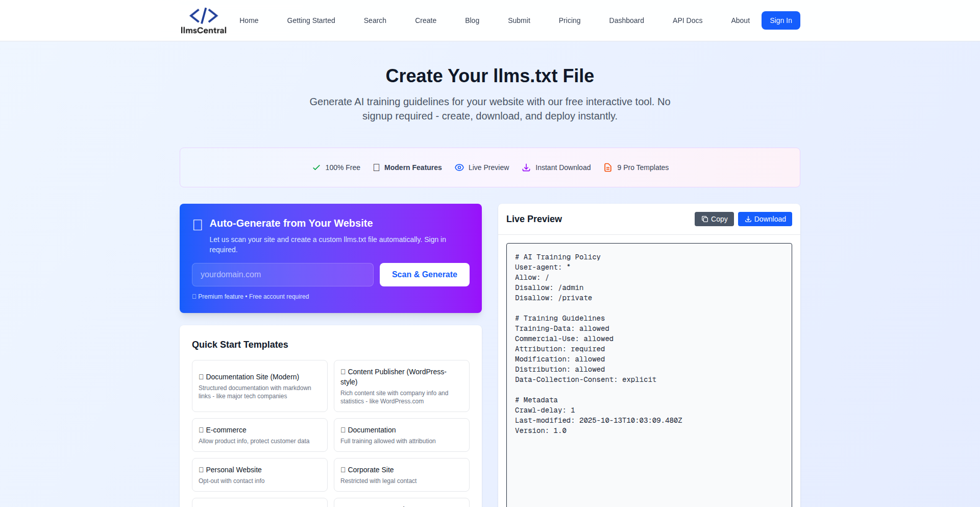The width and height of the screenshot is (980, 507).
Task: Click the Scan & Generate button
Action: click(x=424, y=275)
